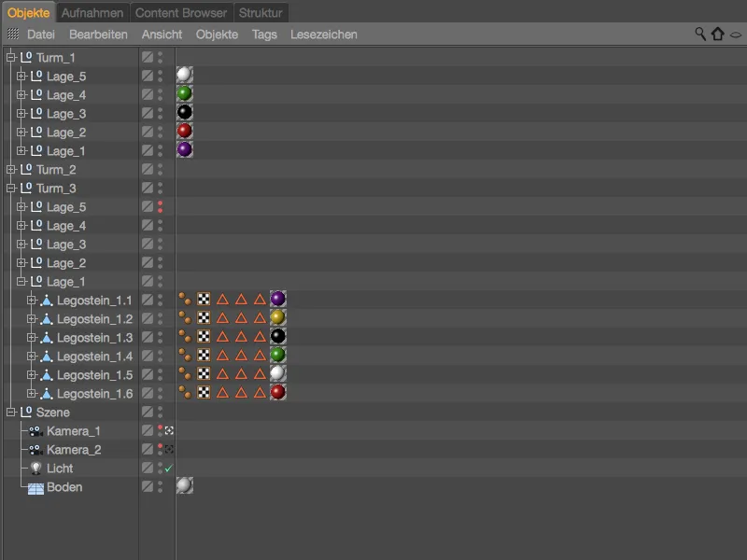This screenshot has height=560, width=747.
Task: Click the eye view icon in toolbar
Action: pos(736,35)
